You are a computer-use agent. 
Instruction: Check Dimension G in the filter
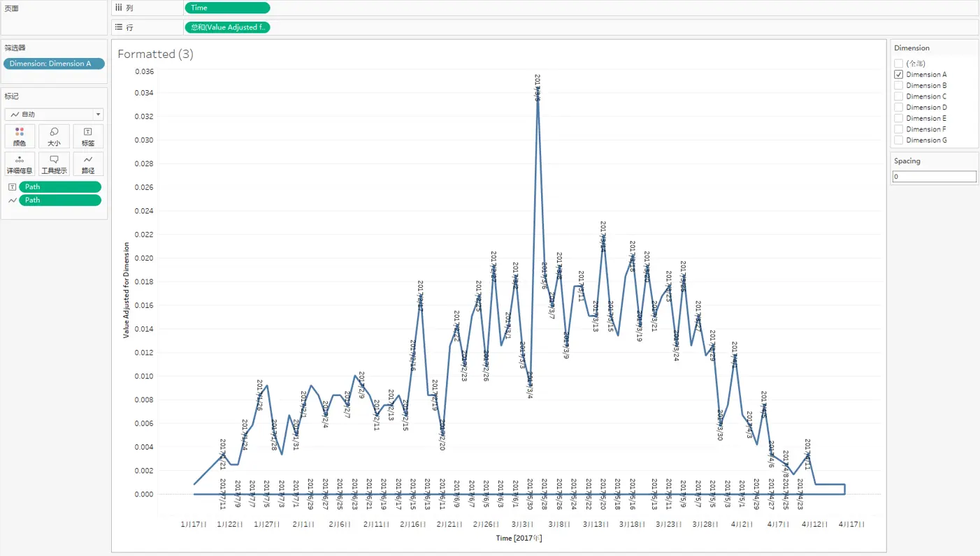point(899,140)
